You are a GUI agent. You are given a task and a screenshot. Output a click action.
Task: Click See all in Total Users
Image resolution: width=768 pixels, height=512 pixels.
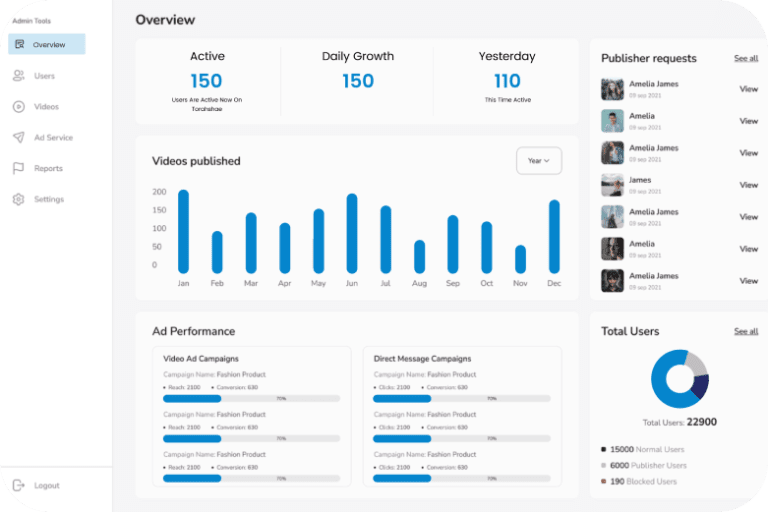746,331
